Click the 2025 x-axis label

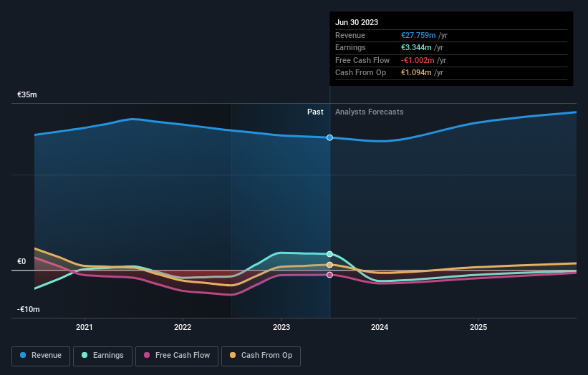[478, 327]
